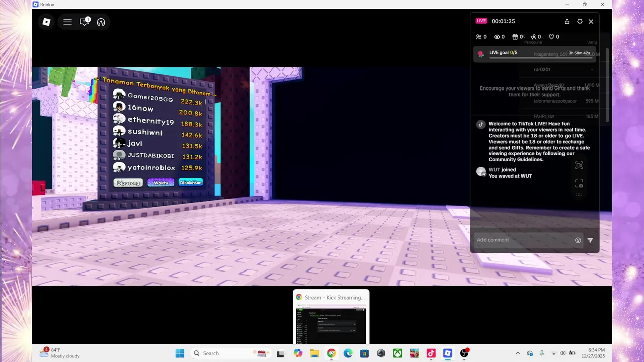Click the rose LIVE goal icon
The width and height of the screenshot is (644, 362).
(481, 54)
